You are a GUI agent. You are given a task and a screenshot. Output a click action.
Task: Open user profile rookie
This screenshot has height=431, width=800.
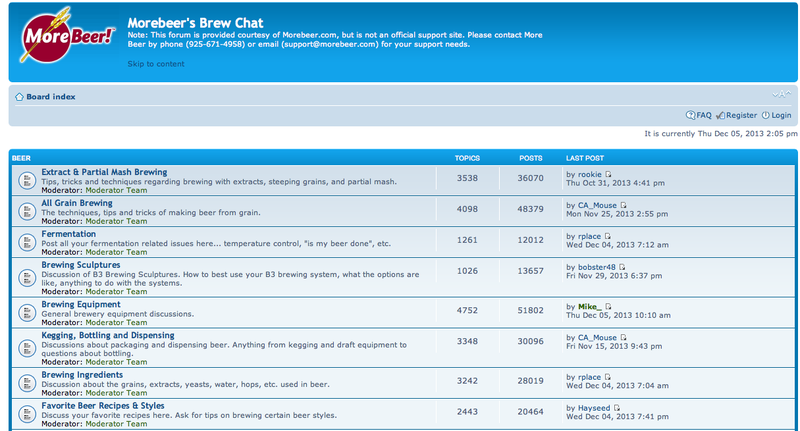tap(590, 174)
